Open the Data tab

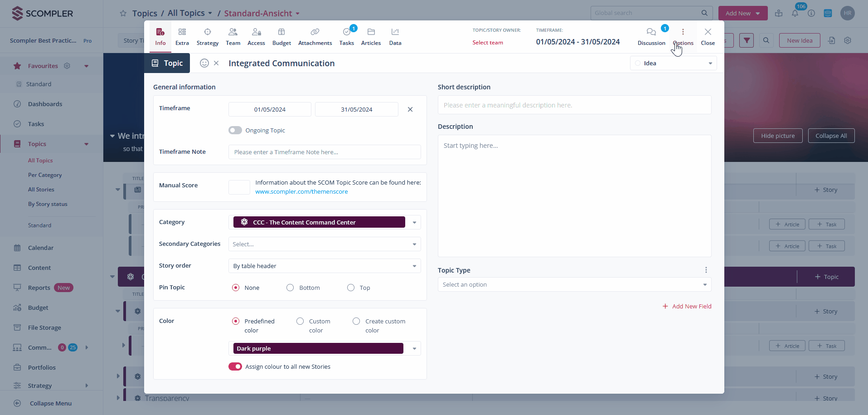395,36
